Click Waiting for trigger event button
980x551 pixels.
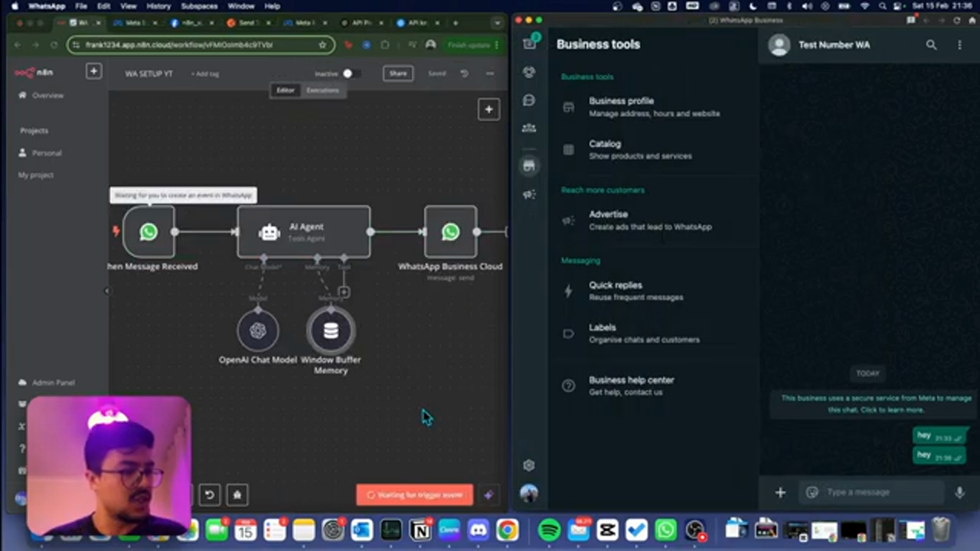(414, 495)
